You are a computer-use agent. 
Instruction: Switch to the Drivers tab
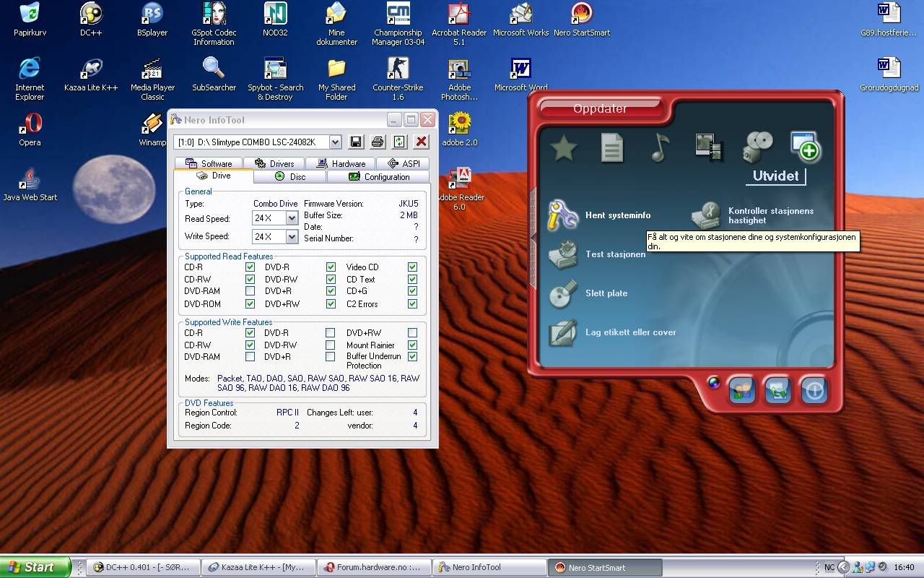click(274, 163)
